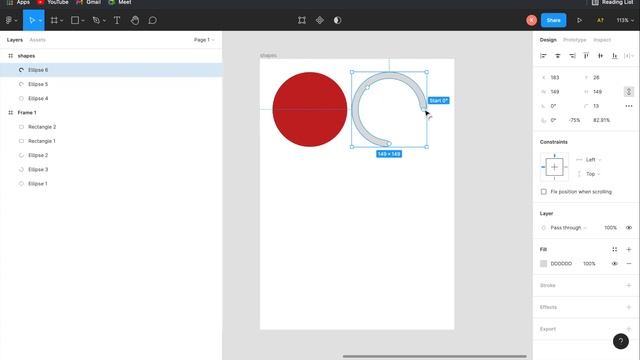Screen dimensions: 640x360
Task: Open independent corners more options
Action: pos(629,106)
